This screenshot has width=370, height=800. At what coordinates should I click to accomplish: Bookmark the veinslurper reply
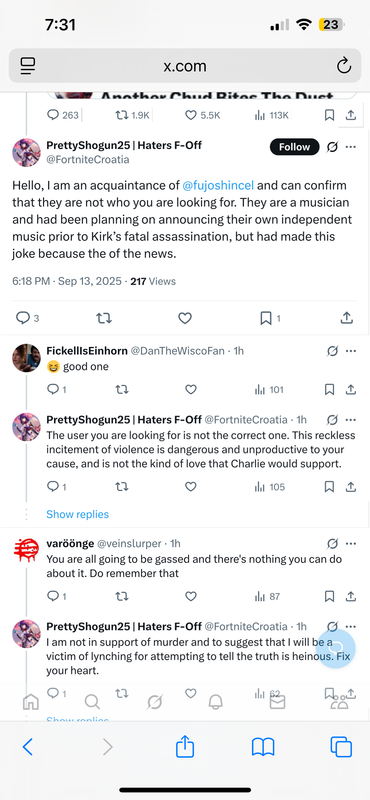click(x=330, y=596)
